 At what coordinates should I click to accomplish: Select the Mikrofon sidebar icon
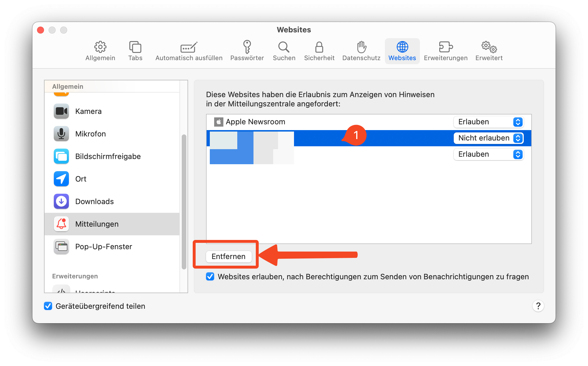pos(61,134)
